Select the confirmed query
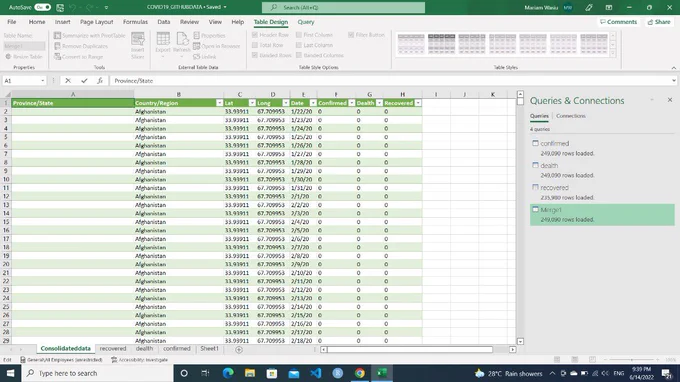 pos(602,148)
